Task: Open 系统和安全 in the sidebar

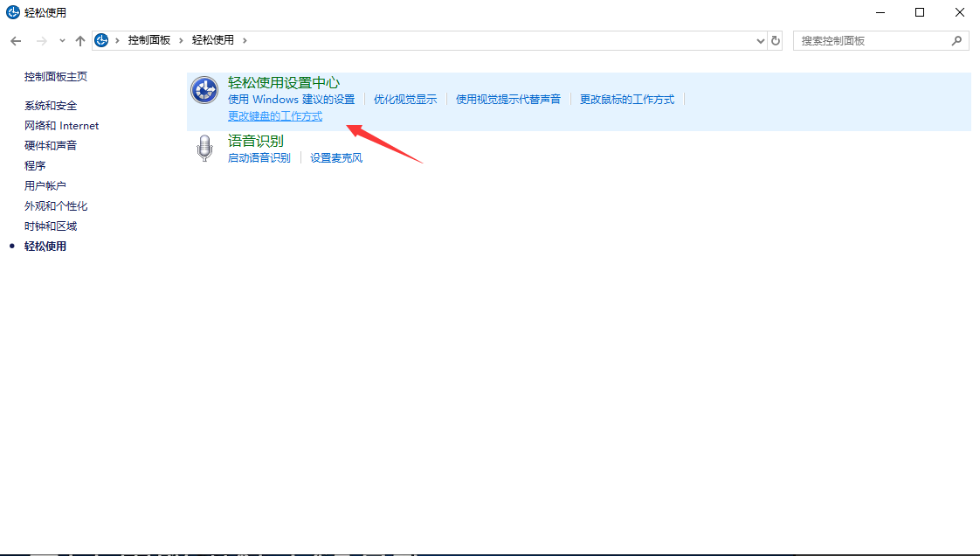Action: 51,106
